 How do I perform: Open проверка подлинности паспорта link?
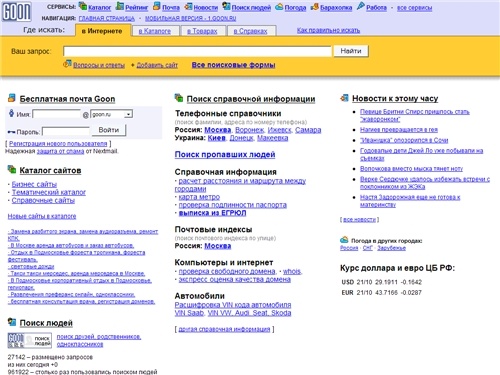(233, 205)
